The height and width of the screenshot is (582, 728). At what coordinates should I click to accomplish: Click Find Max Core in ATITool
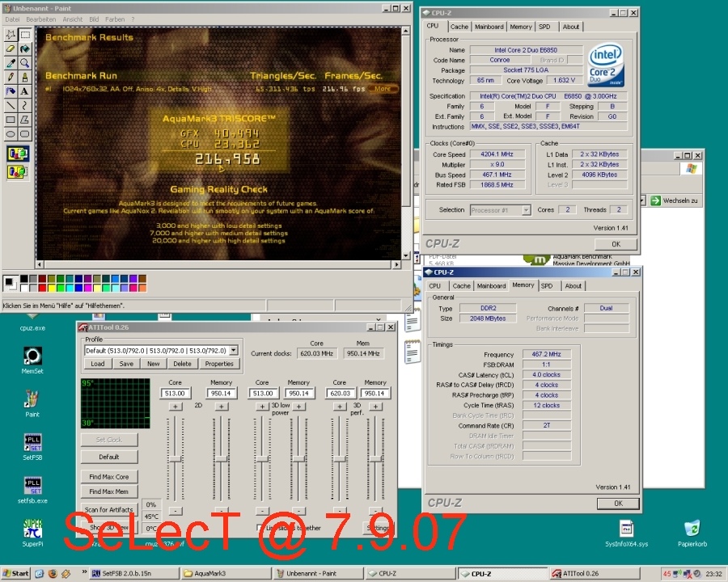point(109,477)
